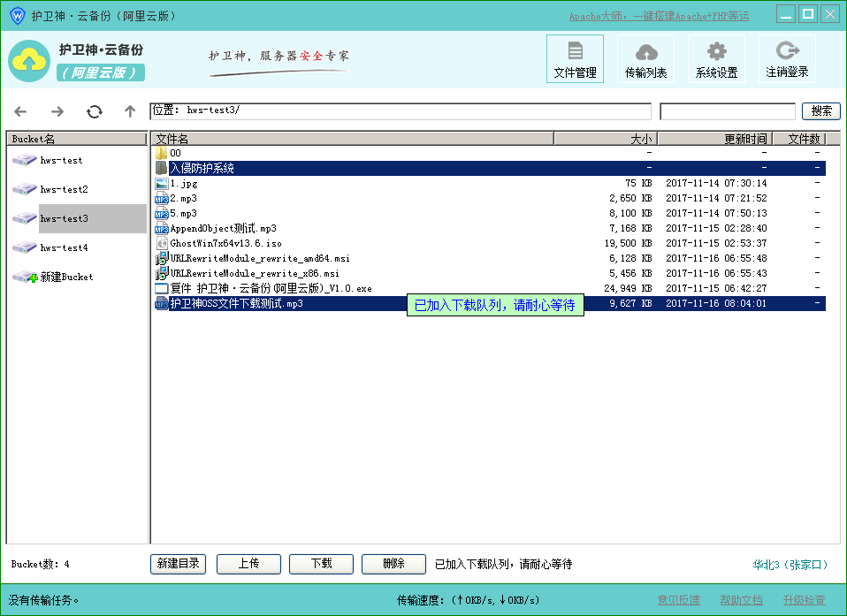Open the Apache大师 promotional link
The height and width of the screenshot is (616, 847).
[659, 16]
